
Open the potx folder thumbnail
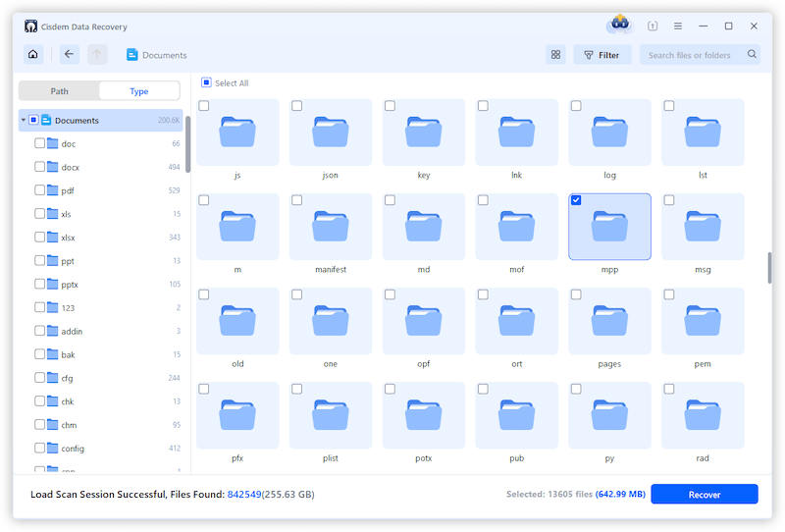[x=424, y=415]
